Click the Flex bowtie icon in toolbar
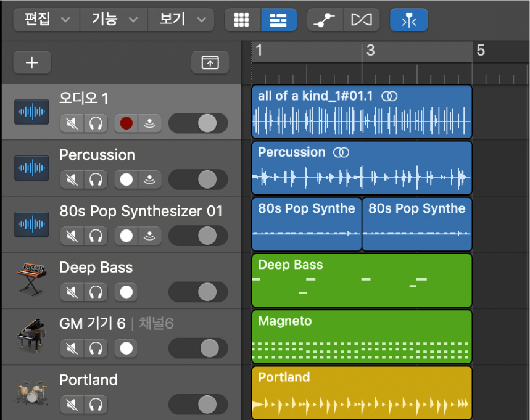Viewport: 530px width, 420px height. pos(361,20)
